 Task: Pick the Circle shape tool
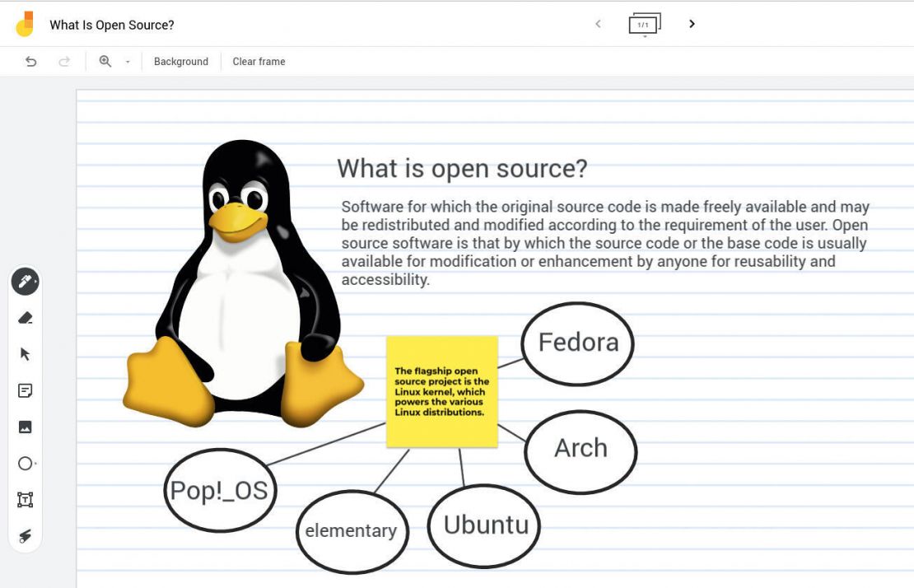[26, 464]
